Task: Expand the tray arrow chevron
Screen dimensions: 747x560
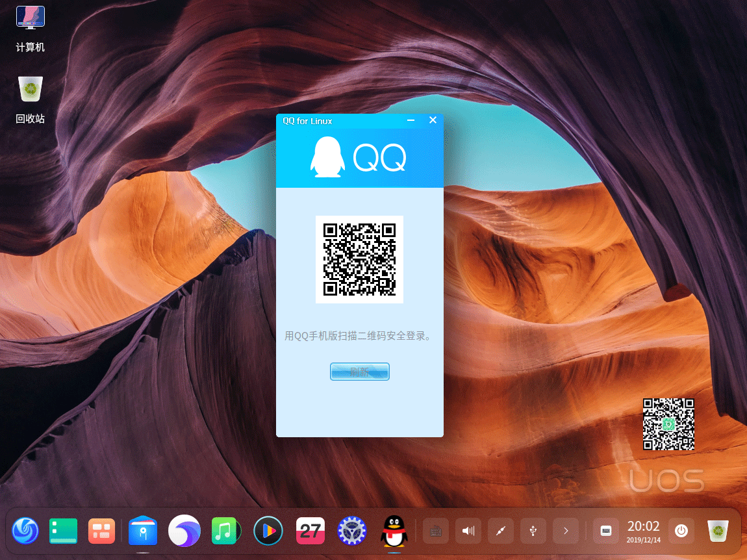Action: [x=566, y=531]
